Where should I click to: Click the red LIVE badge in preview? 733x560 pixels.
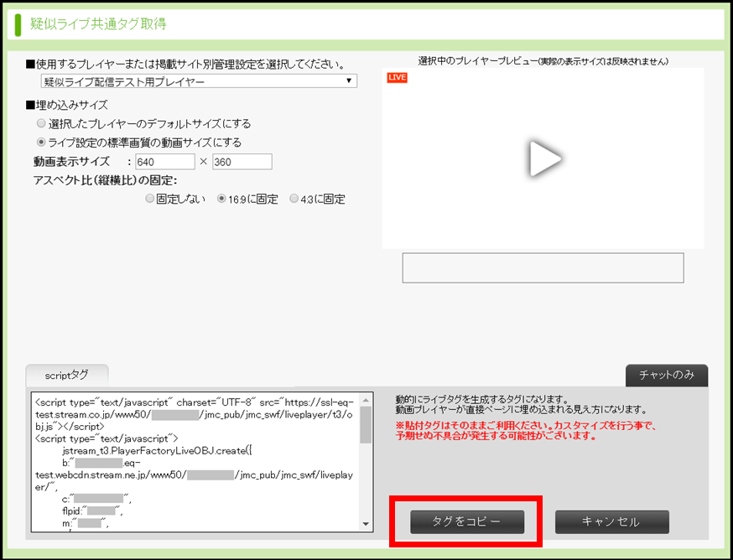(x=397, y=78)
